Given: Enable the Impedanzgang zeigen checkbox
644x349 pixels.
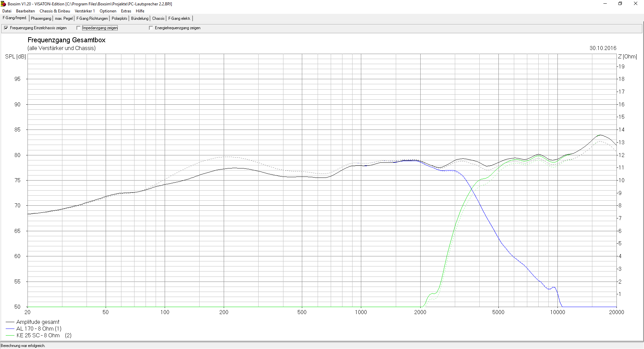Looking at the screenshot, I should pyautogui.click(x=79, y=28).
